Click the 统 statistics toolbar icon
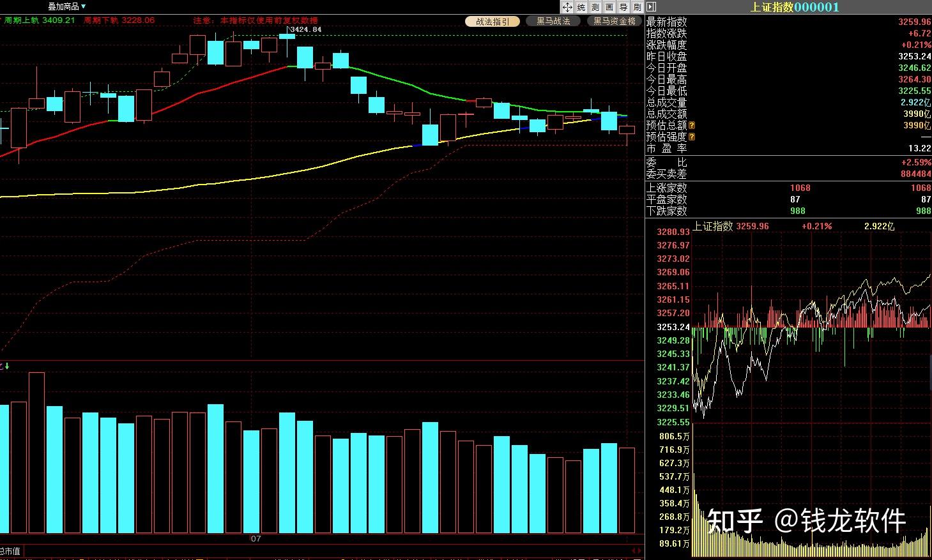Screen dimensions: 932x560 tap(581, 7)
